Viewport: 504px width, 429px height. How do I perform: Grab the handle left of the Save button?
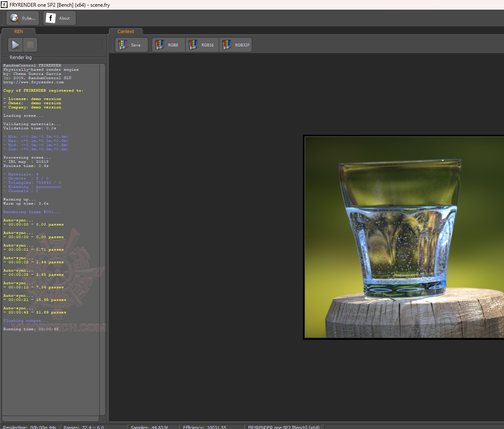(x=111, y=45)
